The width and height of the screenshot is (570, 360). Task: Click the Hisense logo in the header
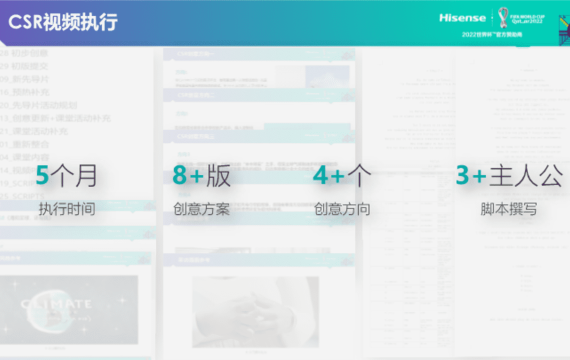(462, 18)
